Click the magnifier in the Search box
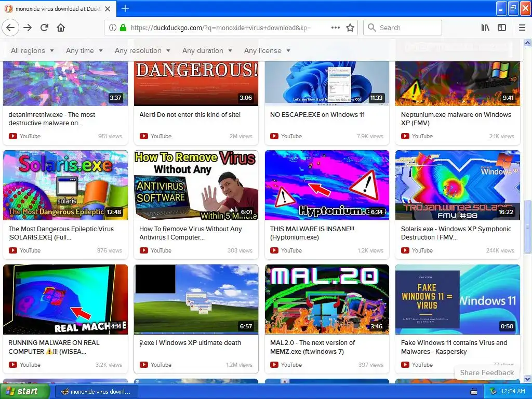 tap(372, 28)
